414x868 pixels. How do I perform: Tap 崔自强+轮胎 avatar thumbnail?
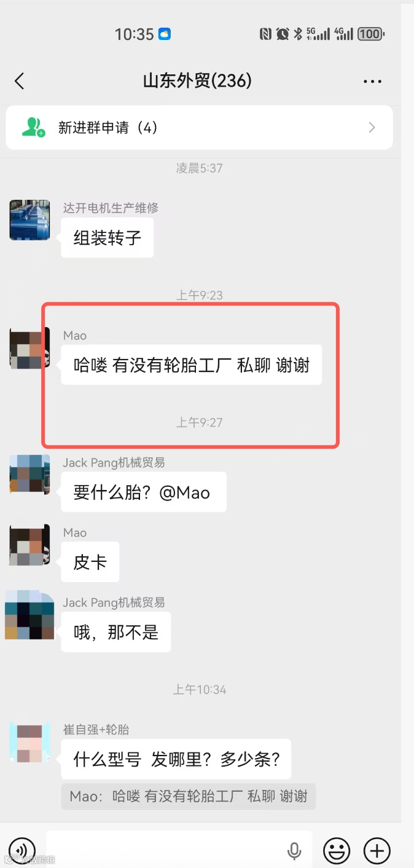(29, 743)
